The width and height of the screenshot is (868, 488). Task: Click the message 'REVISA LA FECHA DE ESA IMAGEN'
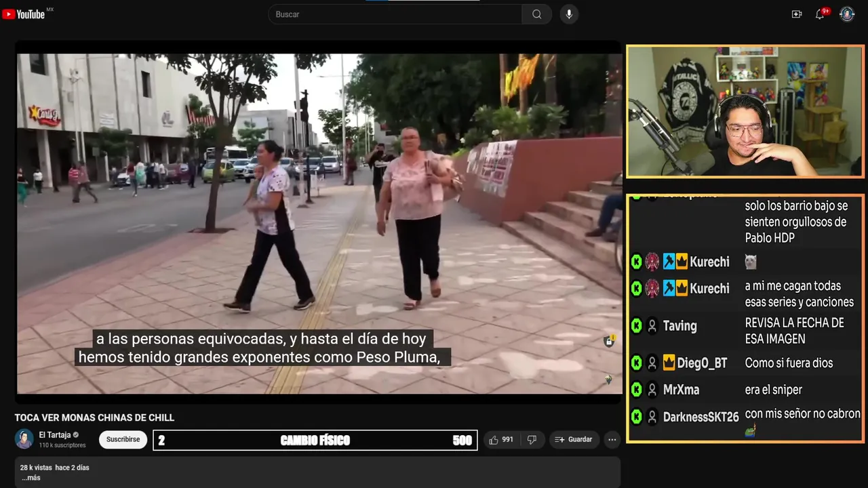pyautogui.click(x=794, y=331)
